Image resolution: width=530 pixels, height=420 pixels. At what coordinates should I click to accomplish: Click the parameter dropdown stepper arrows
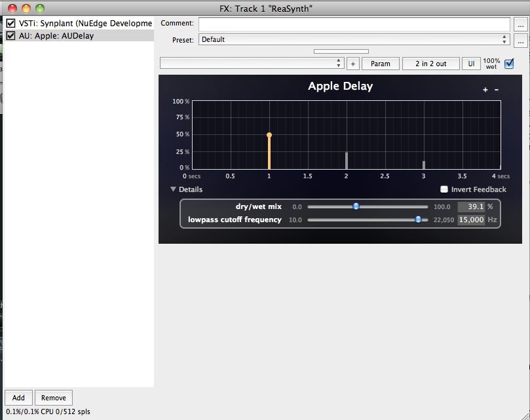pyautogui.click(x=338, y=64)
